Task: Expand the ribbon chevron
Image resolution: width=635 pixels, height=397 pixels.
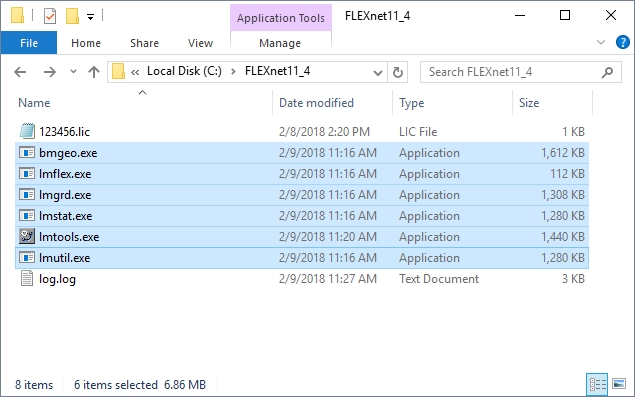Action: (601, 42)
